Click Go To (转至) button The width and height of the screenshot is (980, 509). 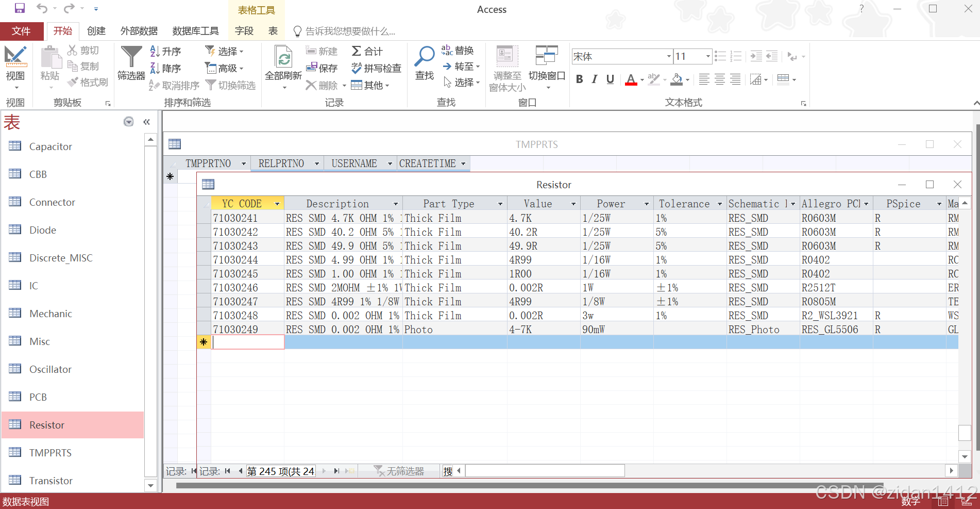point(461,67)
